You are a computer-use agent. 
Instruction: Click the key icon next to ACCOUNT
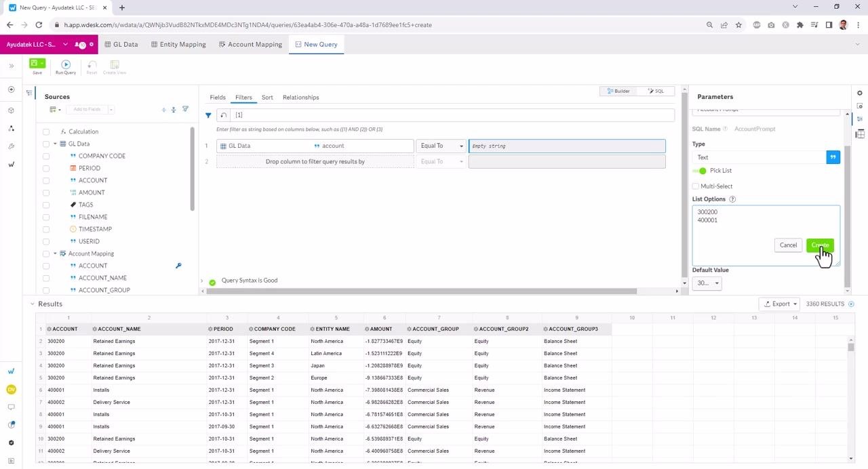click(178, 266)
